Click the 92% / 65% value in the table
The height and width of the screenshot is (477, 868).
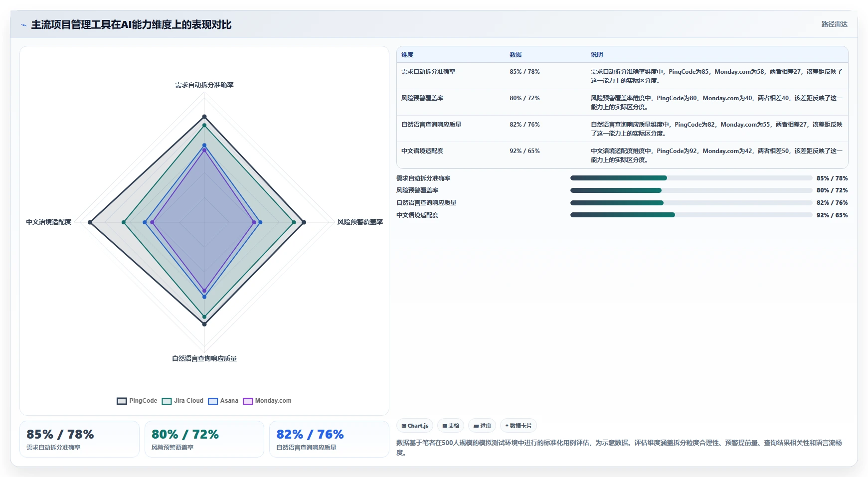pyautogui.click(x=524, y=151)
